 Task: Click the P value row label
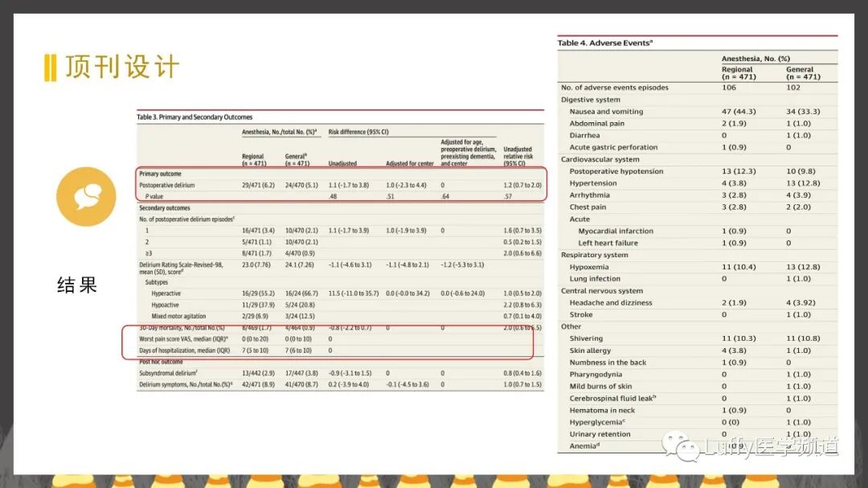154,196
